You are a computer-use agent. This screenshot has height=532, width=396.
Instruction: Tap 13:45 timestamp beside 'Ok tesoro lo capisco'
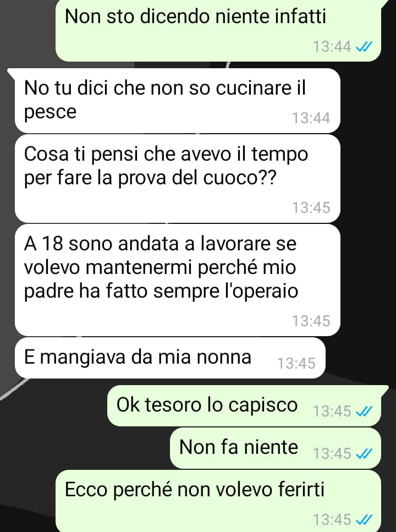pos(332,411)
